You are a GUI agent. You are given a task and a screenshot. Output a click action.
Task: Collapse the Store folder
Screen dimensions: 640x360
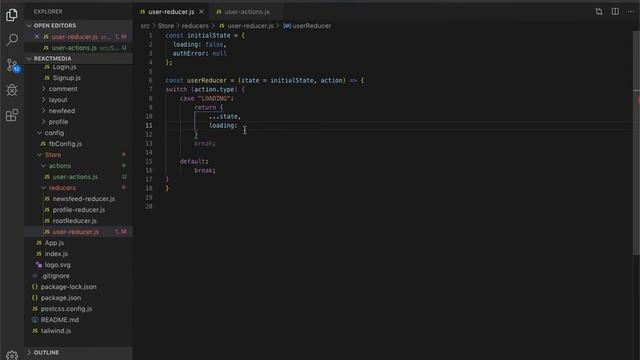[53, 155]
